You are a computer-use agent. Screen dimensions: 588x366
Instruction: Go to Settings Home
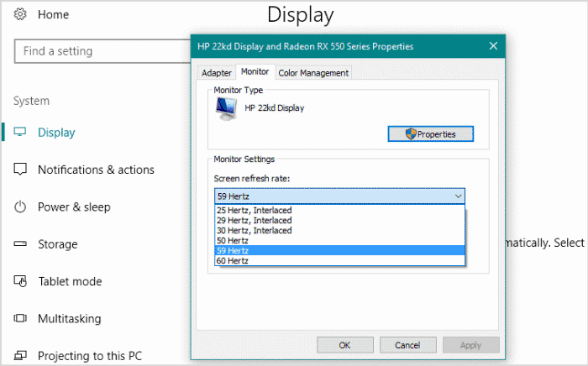(53, 14)
